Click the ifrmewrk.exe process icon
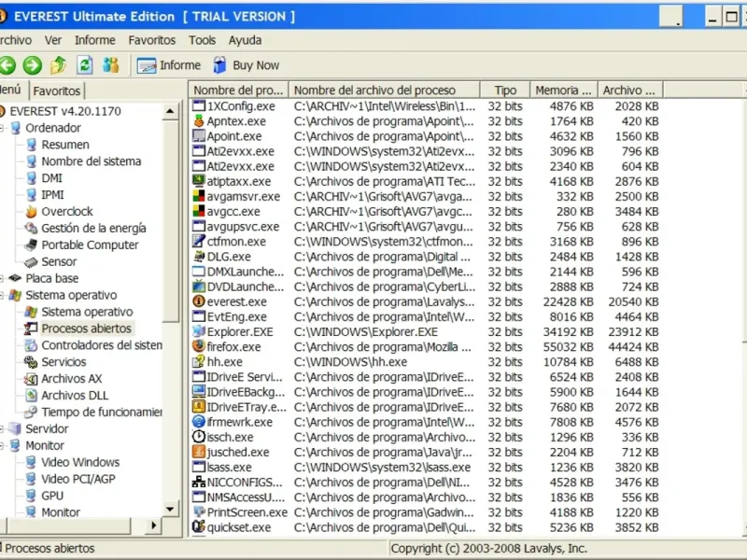 point(199,422)
